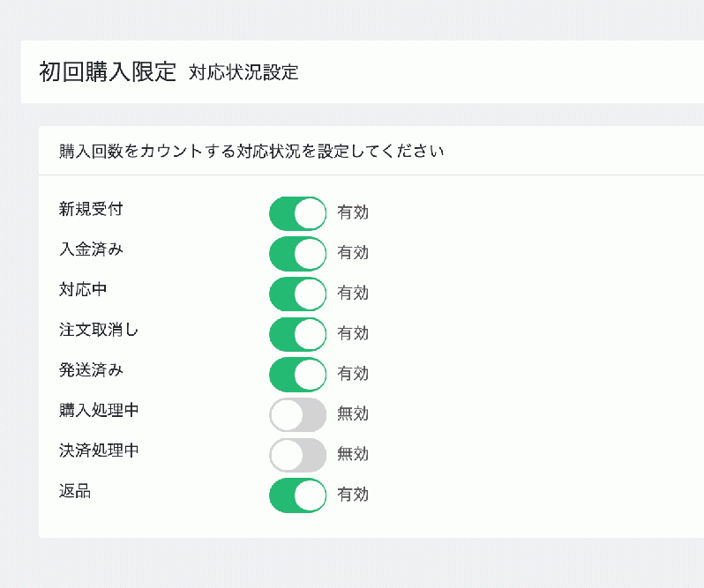Select the 注文取消し label text
Image resolution: width=704 pixels, height=588 pixels.
pos(99,330)
